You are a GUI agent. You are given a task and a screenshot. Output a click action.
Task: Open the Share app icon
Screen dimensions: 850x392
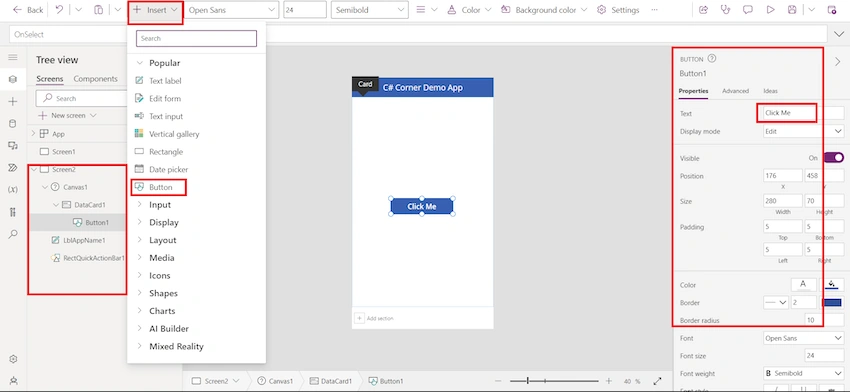(x=704, y=10)
